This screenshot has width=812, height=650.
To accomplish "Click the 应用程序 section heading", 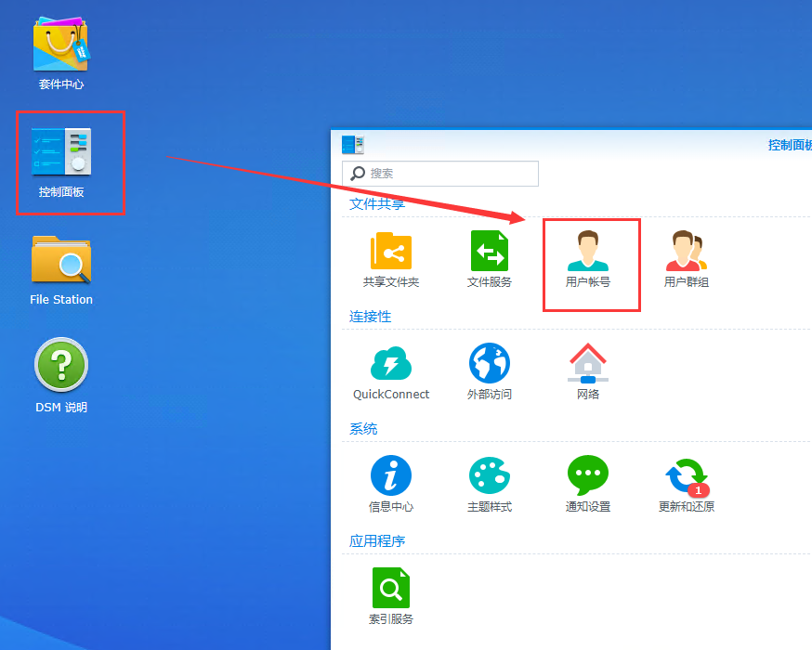I will tap(377, 540).
